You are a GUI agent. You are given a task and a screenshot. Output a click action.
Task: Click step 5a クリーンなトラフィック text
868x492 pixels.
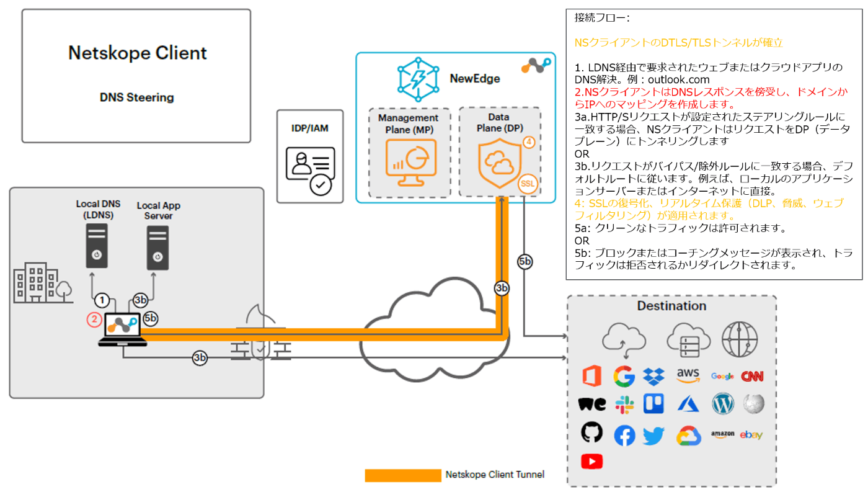680,228
